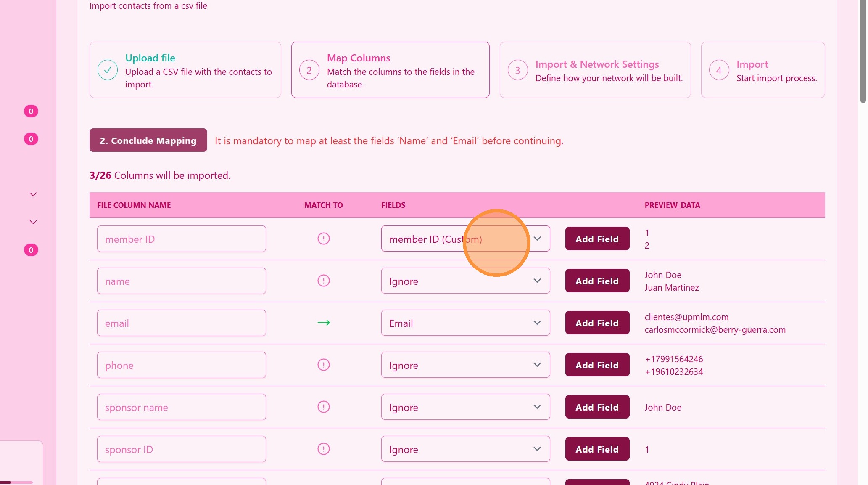
Task: Click warning icon in sponsor ID row
Action: 323,449
